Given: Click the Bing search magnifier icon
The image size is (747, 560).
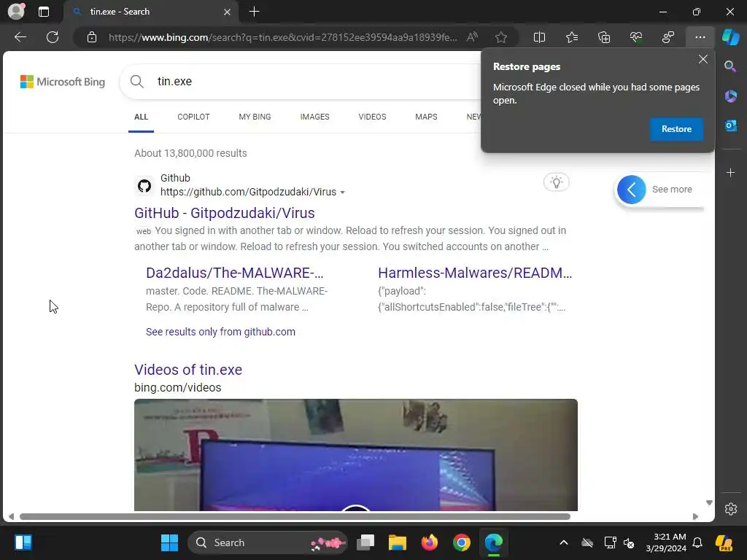Looking at the screenshot, I should pyautogui.click(x=137, y=82).
